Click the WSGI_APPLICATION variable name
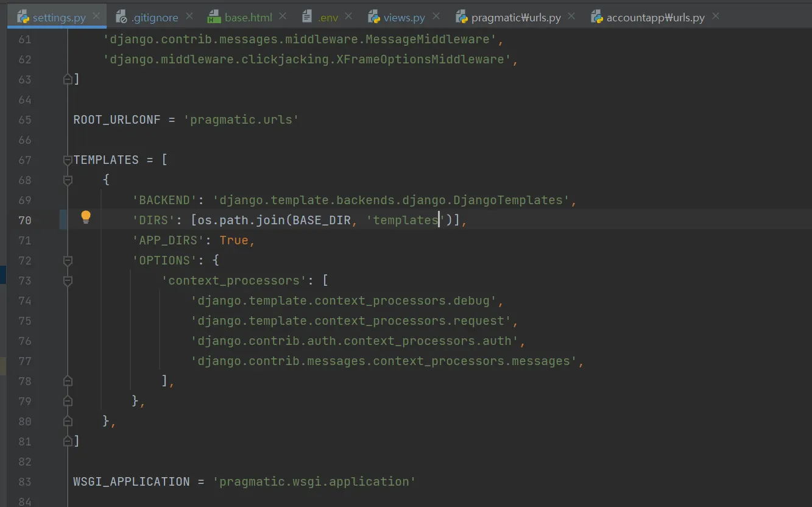The height and width of the screenshot is (507, 812). tap(131, 481)
